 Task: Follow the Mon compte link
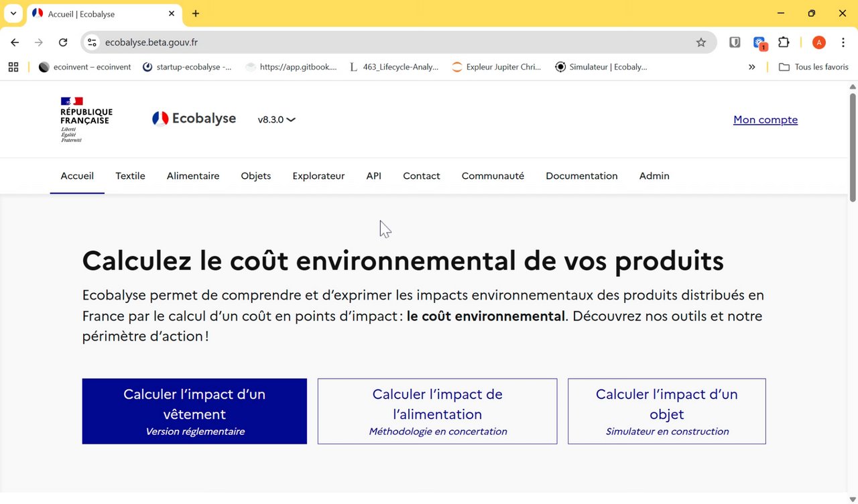(765, 120)
